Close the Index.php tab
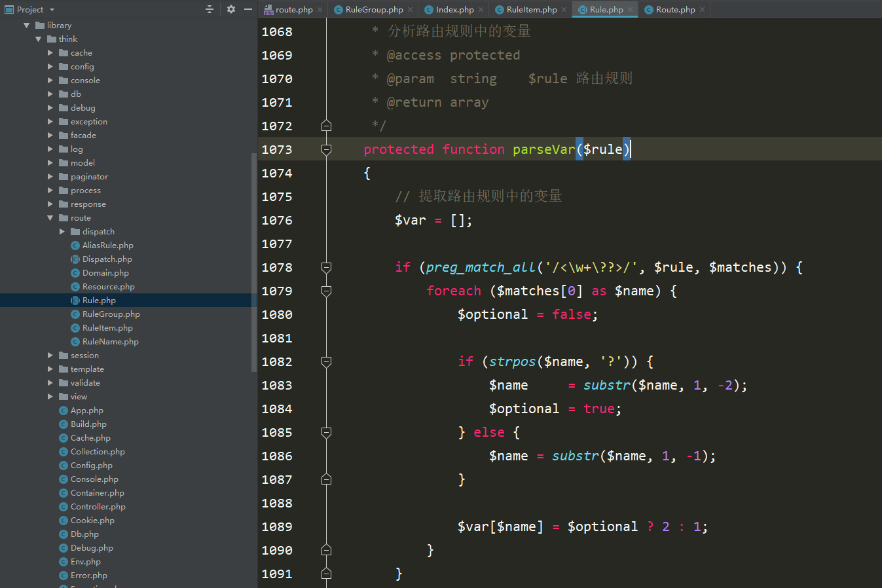Viewport: 882px width, 588px height. tap(481, 10)
